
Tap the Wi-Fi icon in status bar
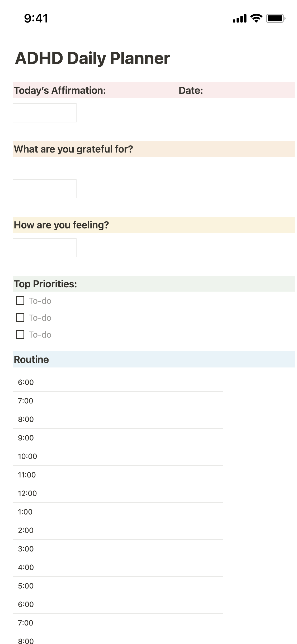tap(256, 18)
